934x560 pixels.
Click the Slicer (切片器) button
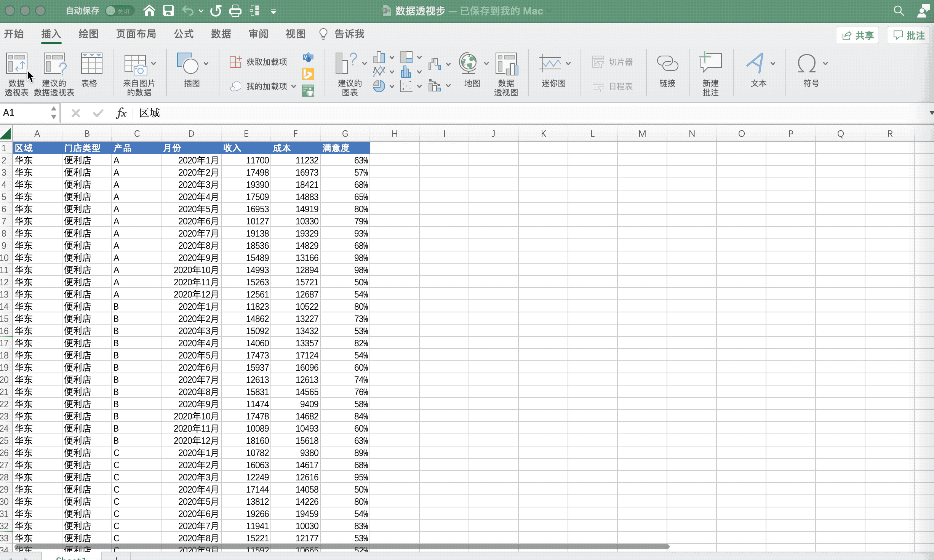612,62
